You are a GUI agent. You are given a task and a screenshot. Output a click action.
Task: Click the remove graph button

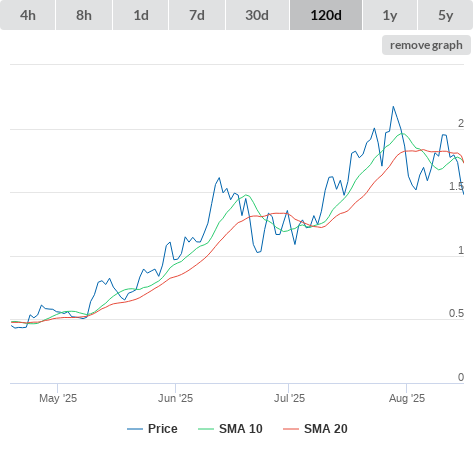click(x=426, y=45)
